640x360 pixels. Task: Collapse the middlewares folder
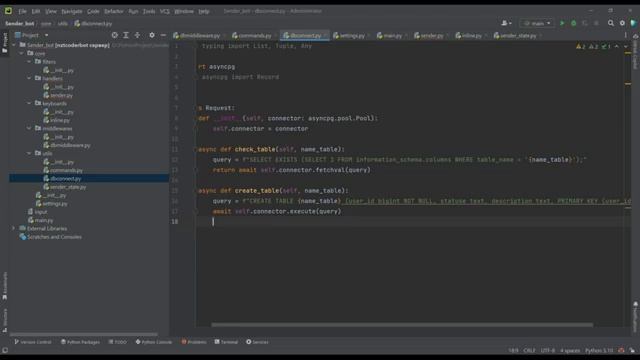(x=29, y=129)
